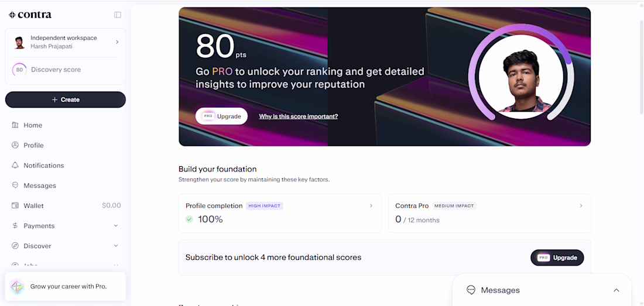Open Profile via the person icon

point(15,145)
